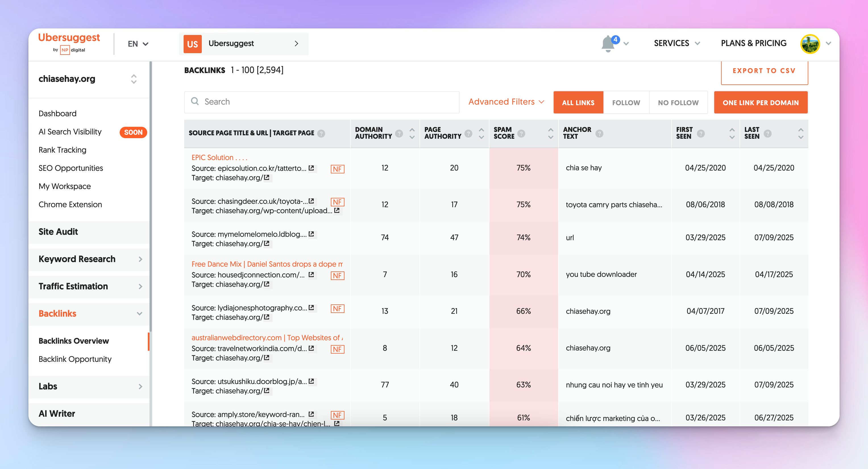Open PLANS & PRICING

coord(754,43)
